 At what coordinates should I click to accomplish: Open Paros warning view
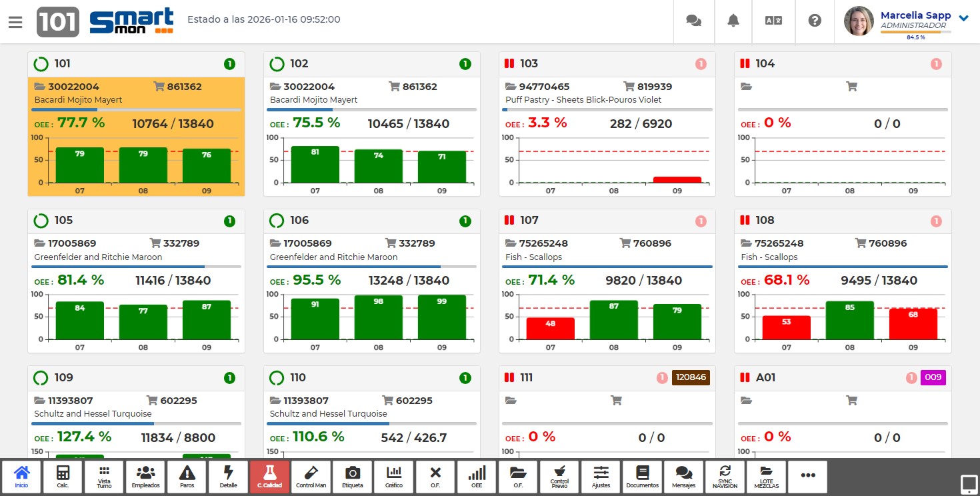[187, 477]
